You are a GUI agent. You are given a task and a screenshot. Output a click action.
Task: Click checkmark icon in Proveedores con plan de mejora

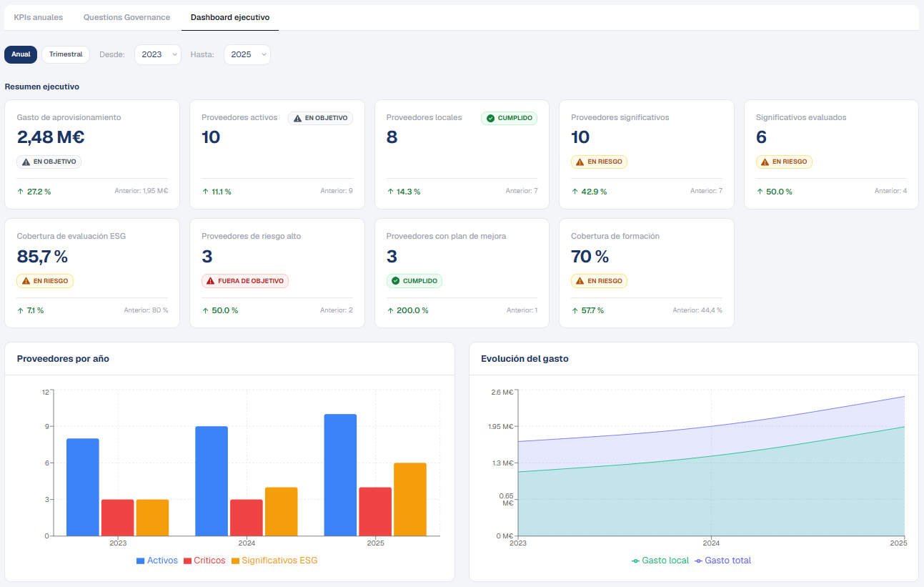396,281
